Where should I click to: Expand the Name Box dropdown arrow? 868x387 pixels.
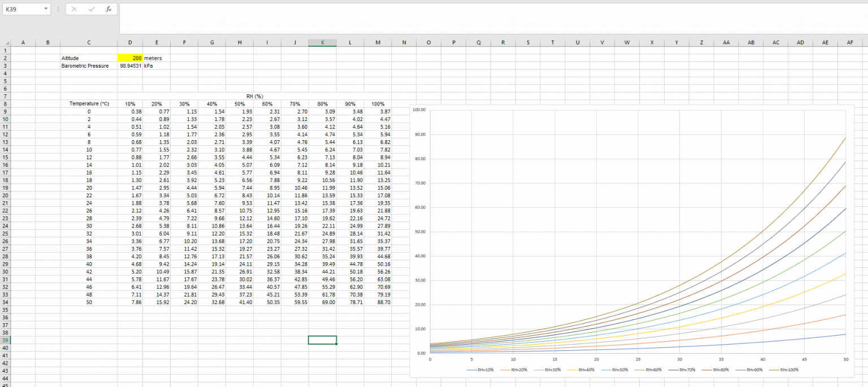[x=46, y=9]
